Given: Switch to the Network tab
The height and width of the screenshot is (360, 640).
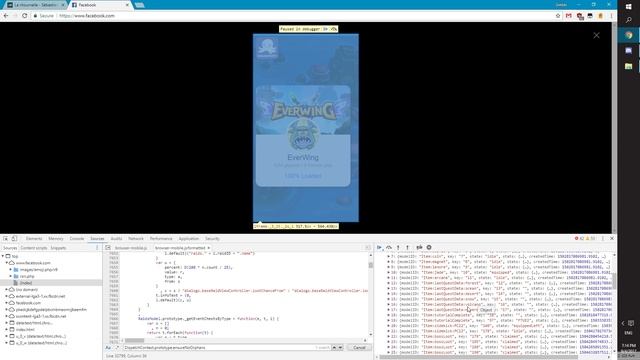Looking at the screenshot, I should pyautogui.click(x=136, y=238).
